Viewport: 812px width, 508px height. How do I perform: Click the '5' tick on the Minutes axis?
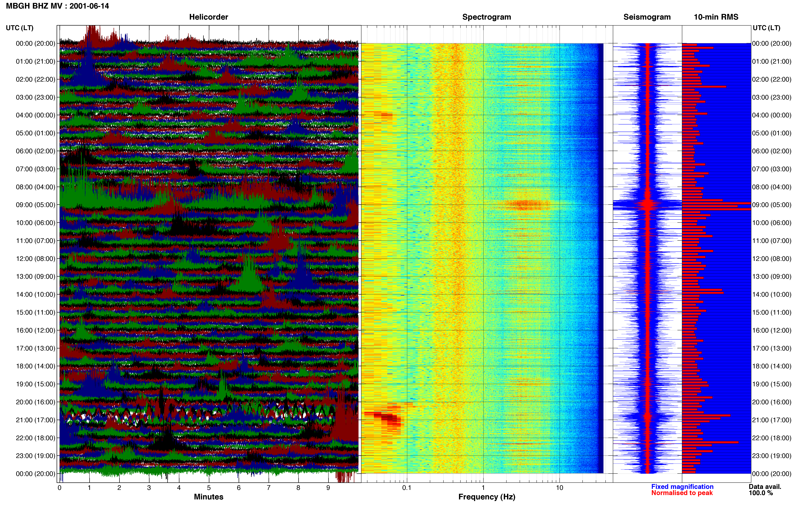[209, 488]
